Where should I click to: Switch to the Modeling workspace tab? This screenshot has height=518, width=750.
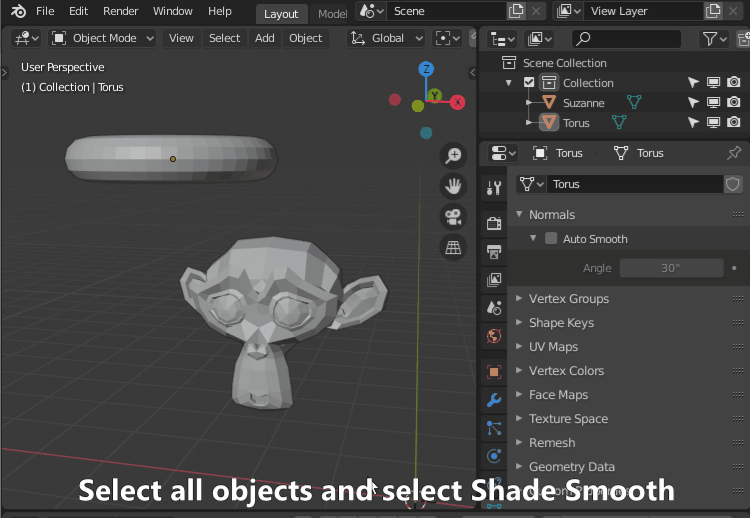coord(330,14)
